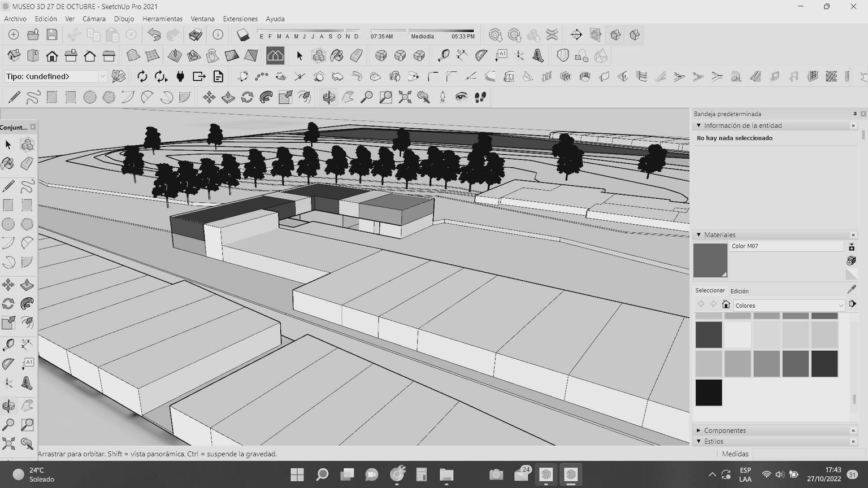Collapse the Estilos panel
This screenshot has height=488, width=868.
pyautogui.click(x=698, y=441)
